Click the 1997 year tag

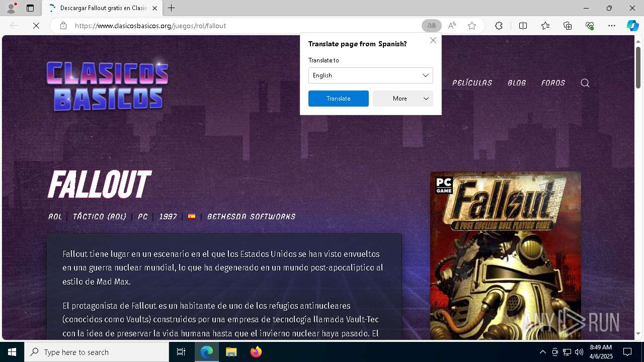coord(168,217)
